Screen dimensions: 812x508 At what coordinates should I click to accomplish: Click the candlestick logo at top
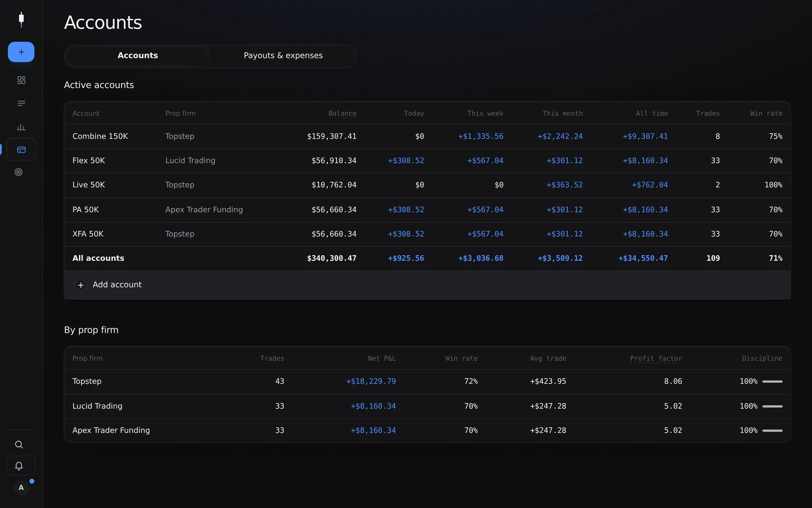pyautogui.click(x=21, y=19)
